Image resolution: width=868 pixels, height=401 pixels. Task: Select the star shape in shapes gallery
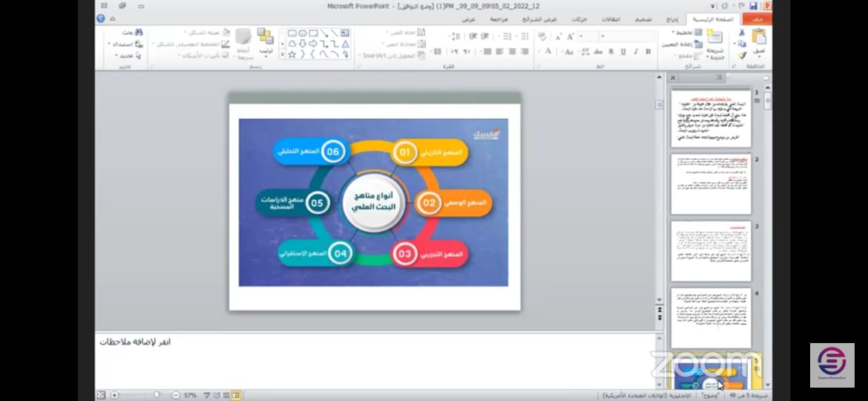292,54
